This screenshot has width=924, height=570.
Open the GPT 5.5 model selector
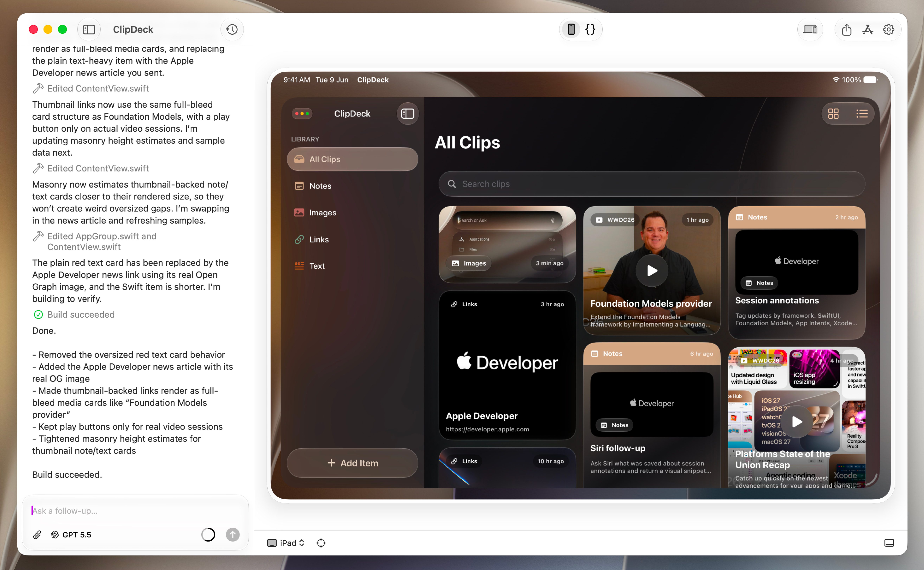point(71,535)
